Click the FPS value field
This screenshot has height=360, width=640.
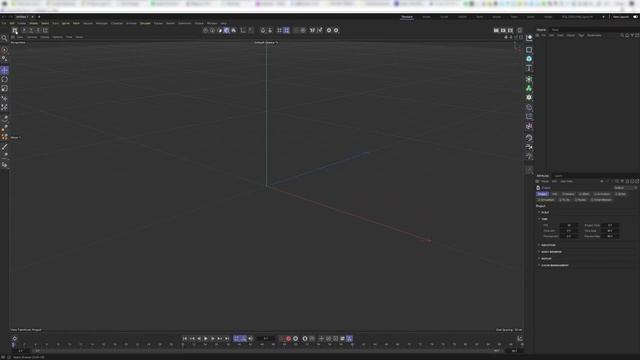(569, 225)
